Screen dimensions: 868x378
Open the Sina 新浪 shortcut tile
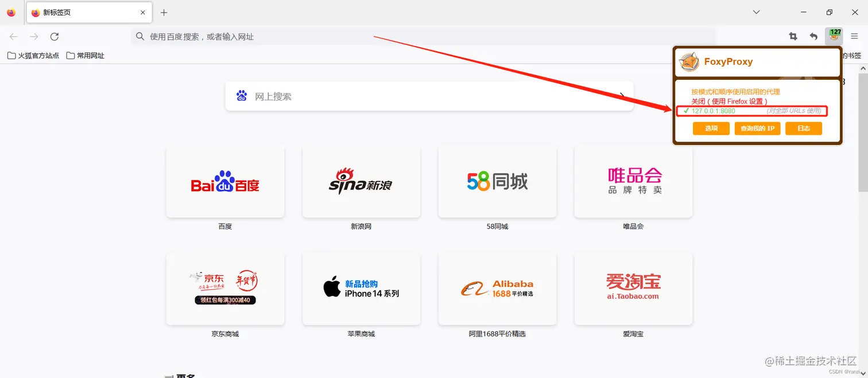[x=361, y=181]
